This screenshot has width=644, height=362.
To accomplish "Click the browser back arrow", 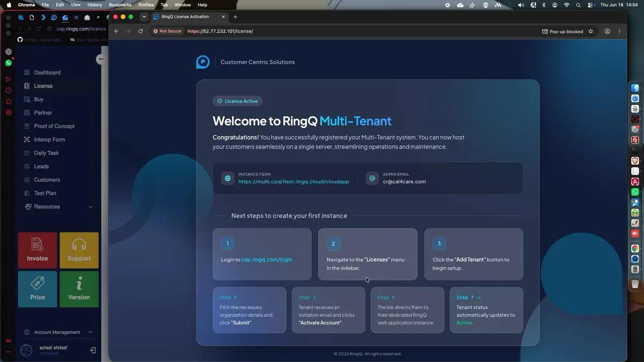I will (116, 31).
